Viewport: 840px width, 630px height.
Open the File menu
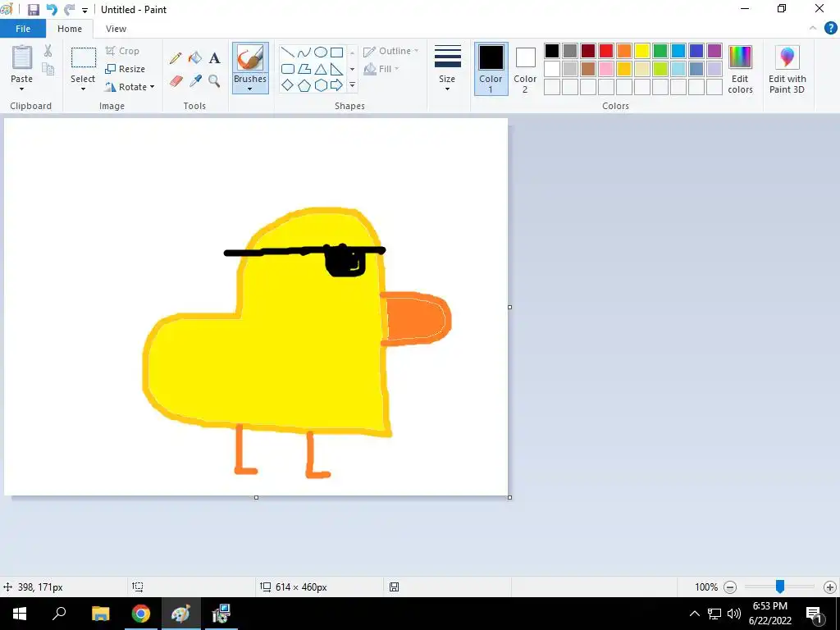[23, 29]
